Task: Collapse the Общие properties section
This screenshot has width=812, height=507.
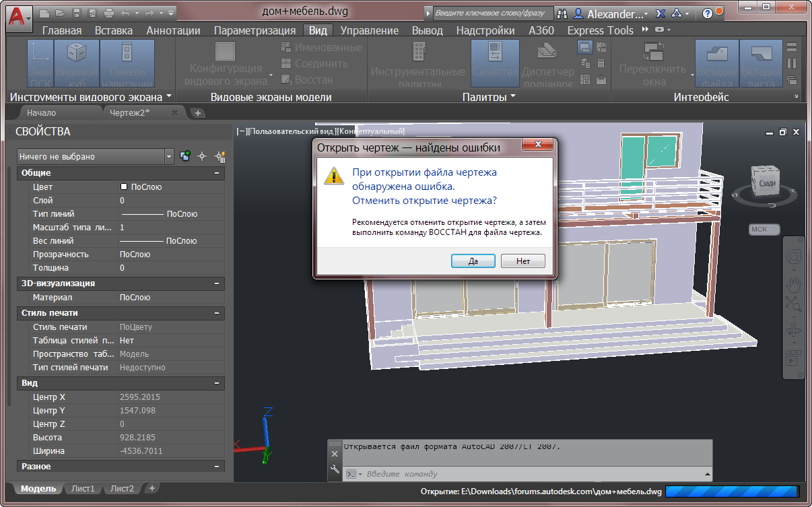Action: tap(217, 173)
